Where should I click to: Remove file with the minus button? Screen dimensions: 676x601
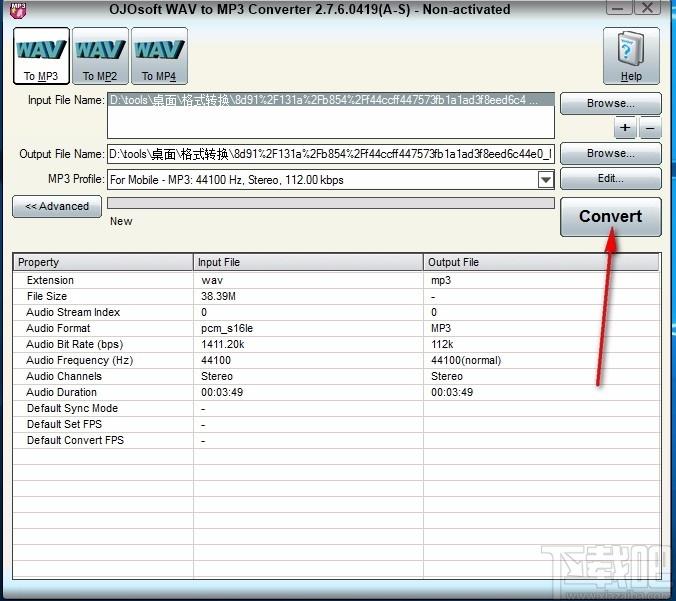[650, 128]
